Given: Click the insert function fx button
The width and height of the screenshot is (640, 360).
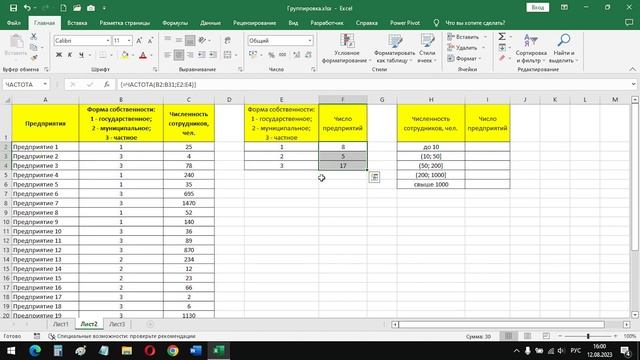Looking at the screenshot, I should tap(107, 84).
